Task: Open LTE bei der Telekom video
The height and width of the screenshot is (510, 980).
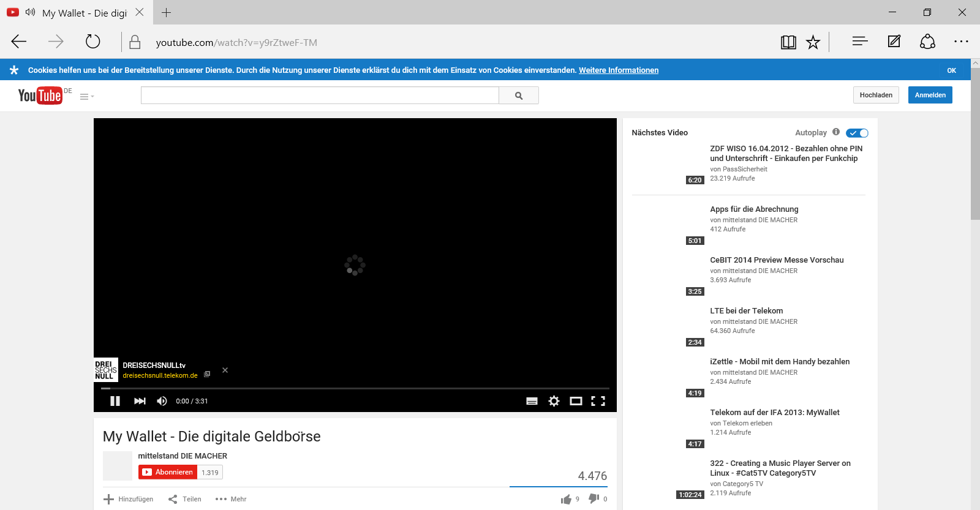Action: pos(746,310)
